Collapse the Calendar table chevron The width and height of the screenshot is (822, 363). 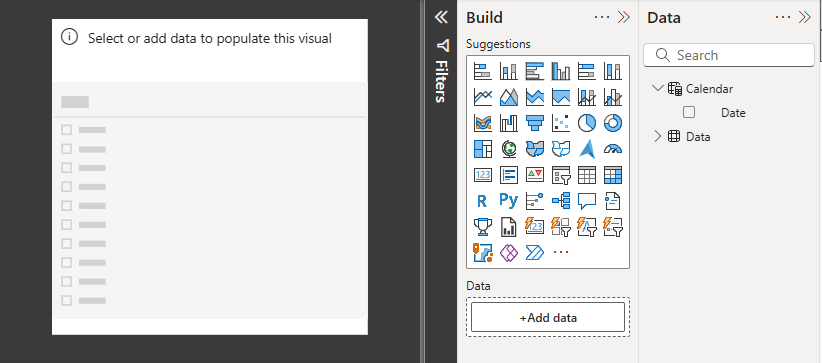coord(657,88)
